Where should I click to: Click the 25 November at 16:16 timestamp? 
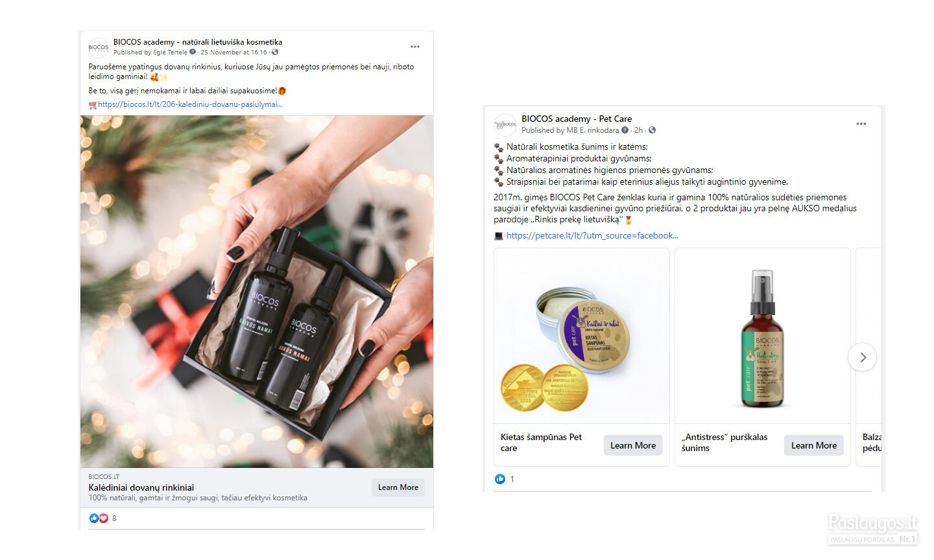pos(233,52)
